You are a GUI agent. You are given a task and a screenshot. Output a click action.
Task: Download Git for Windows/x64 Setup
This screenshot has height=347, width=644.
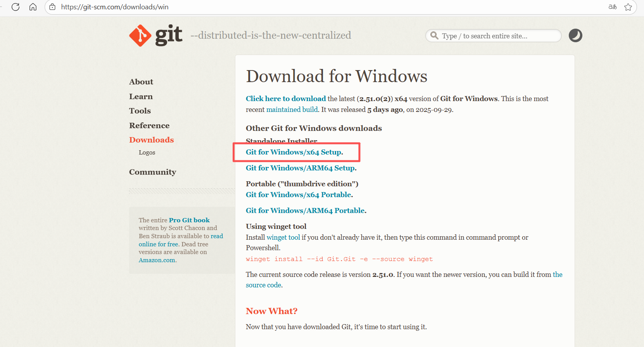pyautogui.click(x=294, y=152)
